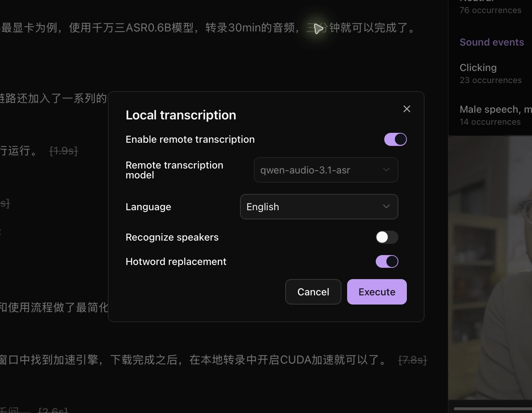The image size is (532, 413).
Task: Click the Execute button
Action: [x=377, y=292]
